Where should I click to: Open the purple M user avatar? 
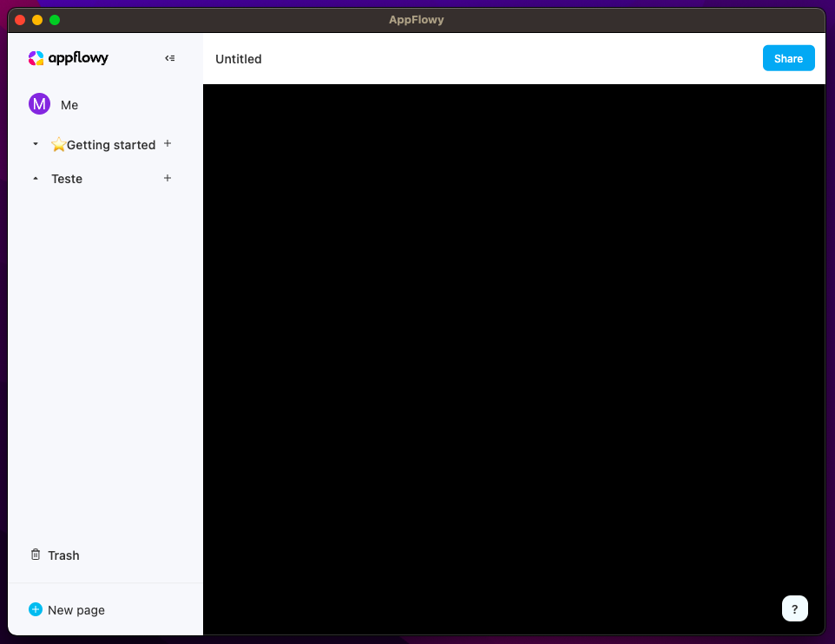point(39,104)
